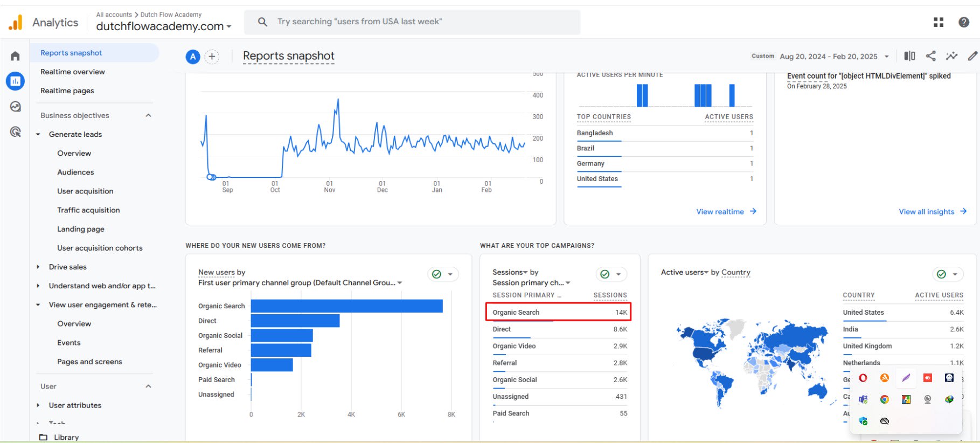Collapse the User section chevron

click(x=148, y=386)
